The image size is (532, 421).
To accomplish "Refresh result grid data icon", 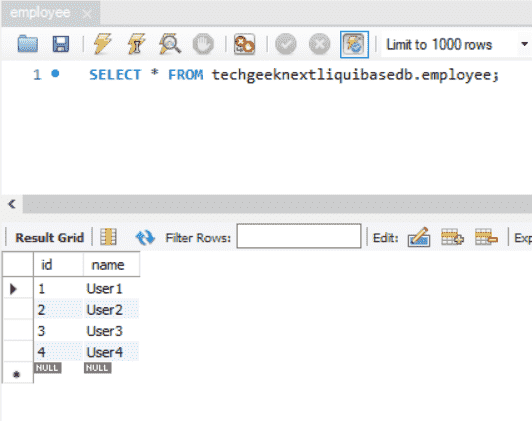I will point(145,237).
